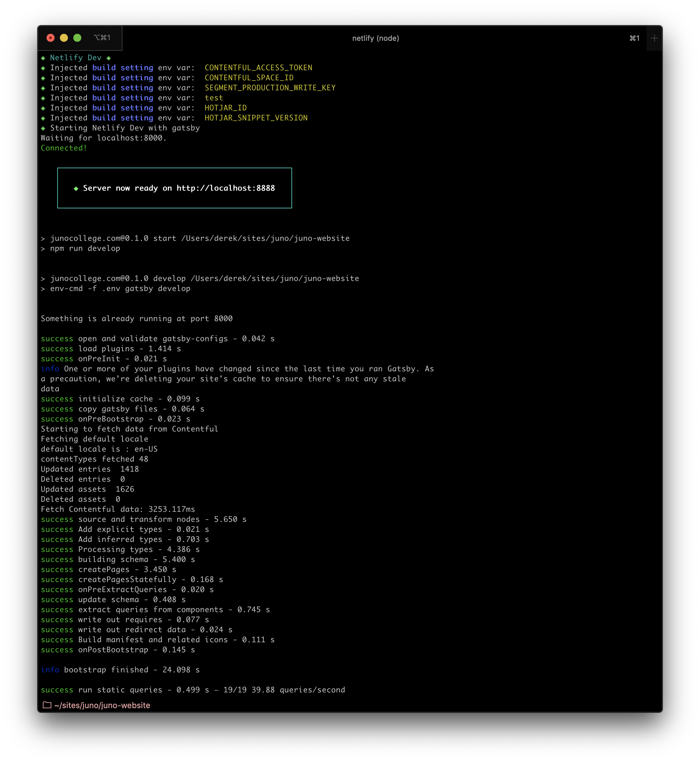Image resolution: width=700 pixels, height=762 pixels.
Task: Open the http://localhost:8888 server link
Action: pos(226,188)
